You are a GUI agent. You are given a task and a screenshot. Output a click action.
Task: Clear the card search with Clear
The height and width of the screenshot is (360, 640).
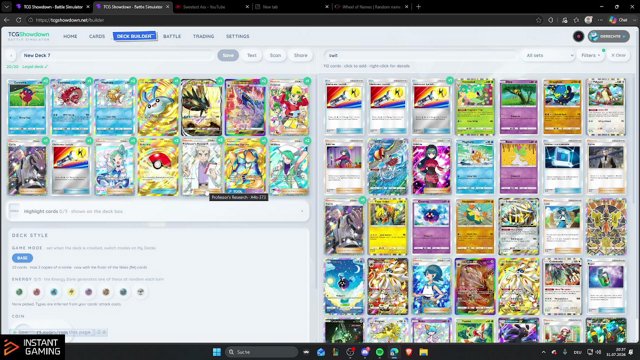(618, 55)
